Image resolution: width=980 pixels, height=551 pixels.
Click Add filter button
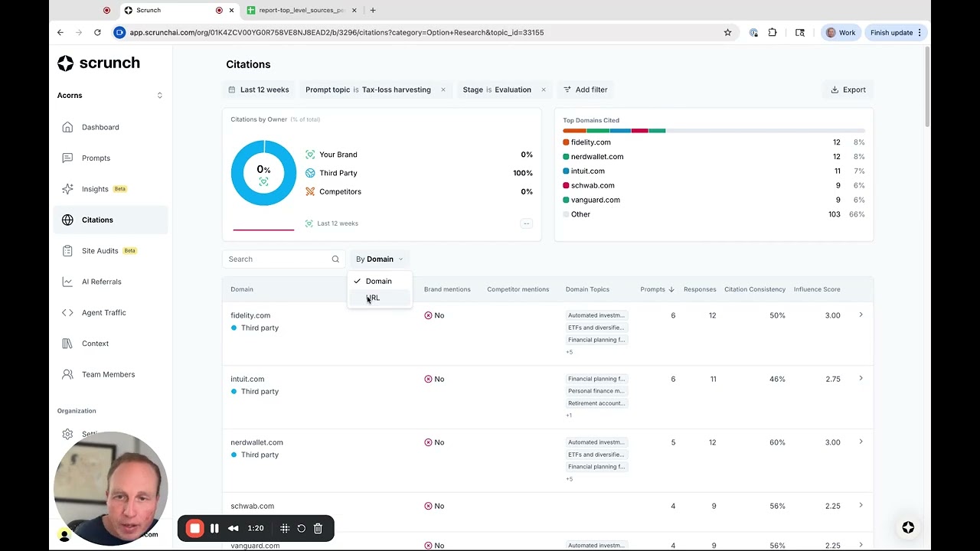point(585,90)
